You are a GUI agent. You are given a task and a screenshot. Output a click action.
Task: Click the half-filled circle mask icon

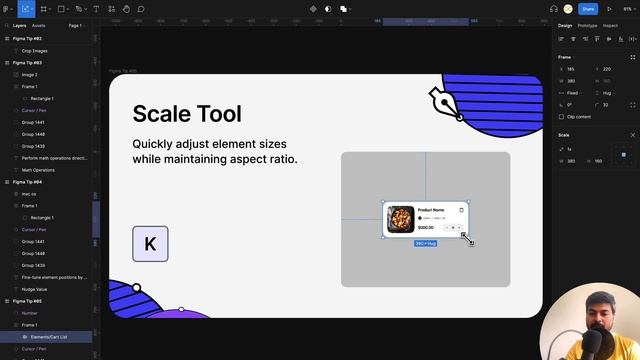[328, 9]
